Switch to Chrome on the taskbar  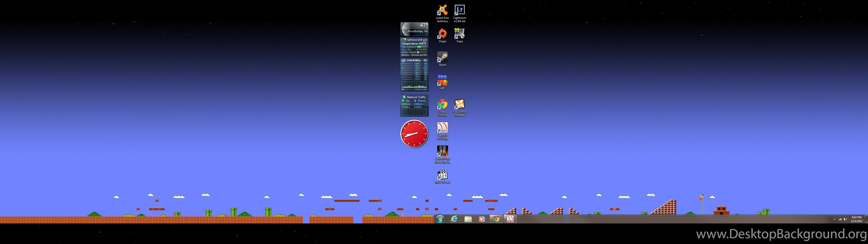click(496, 219)
